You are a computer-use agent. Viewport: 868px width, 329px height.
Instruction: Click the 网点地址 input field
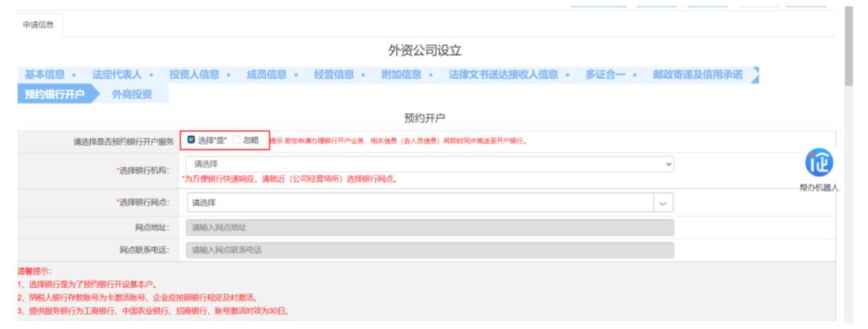[x=430, y=228]
